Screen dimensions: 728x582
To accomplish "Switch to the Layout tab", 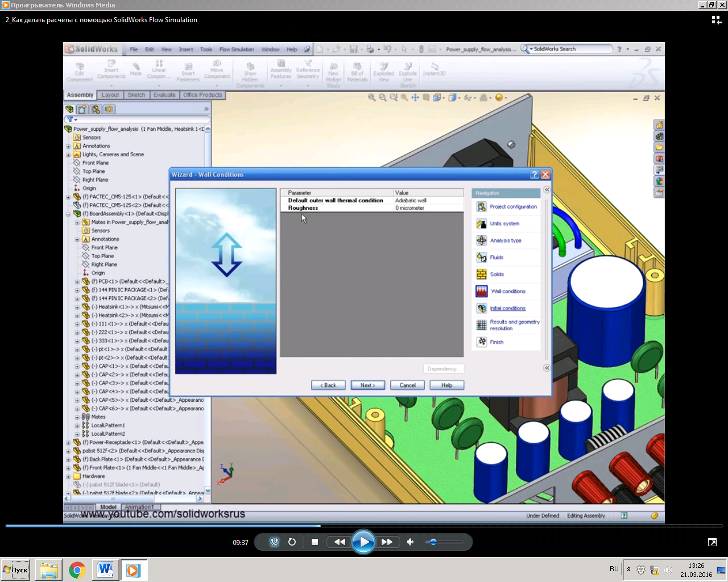I will [x=110, y=95].
